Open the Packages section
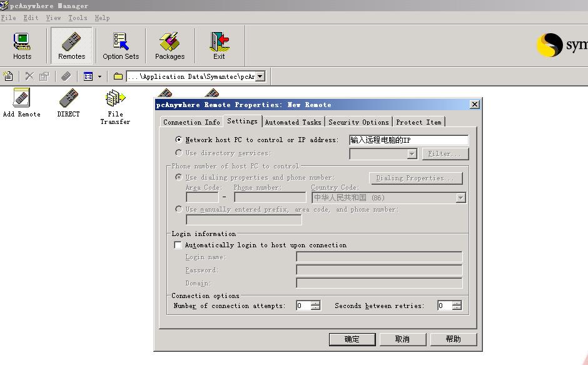 tap(170, 46)
